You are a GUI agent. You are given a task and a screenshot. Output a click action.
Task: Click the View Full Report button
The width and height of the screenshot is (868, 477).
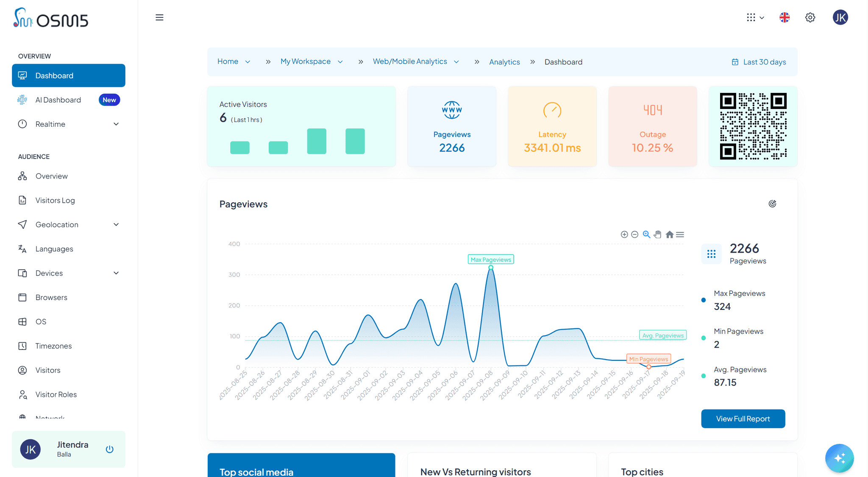[743, 418]
